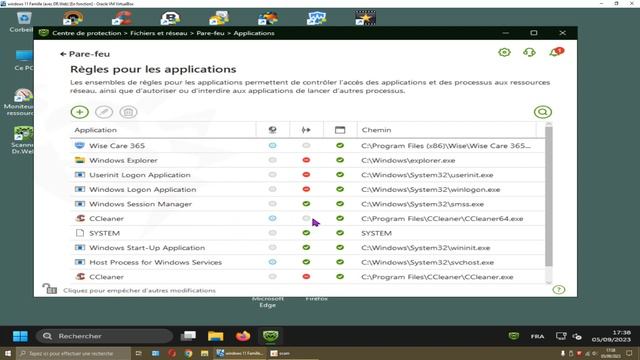Select Windows Start-Up Application row
Viewport: 640px width, 360px height.
(307, 248)
